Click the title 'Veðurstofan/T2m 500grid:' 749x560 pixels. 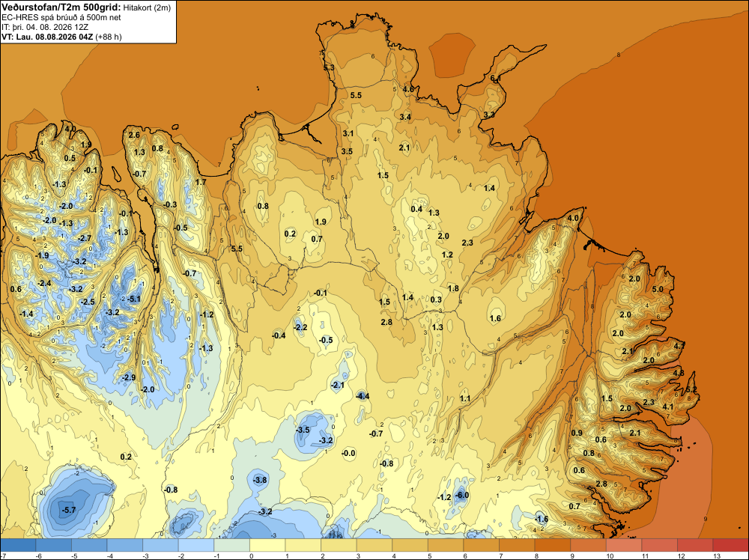(61, 7)
